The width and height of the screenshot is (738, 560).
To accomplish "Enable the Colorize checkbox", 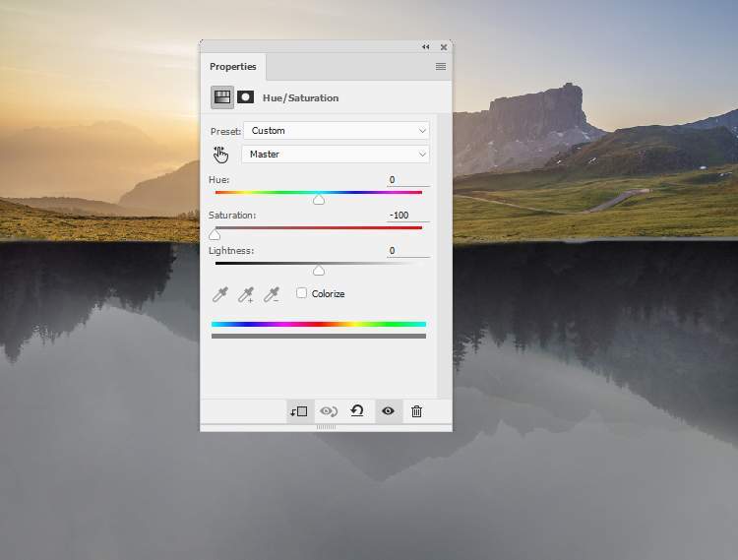I will pos(302,293).
